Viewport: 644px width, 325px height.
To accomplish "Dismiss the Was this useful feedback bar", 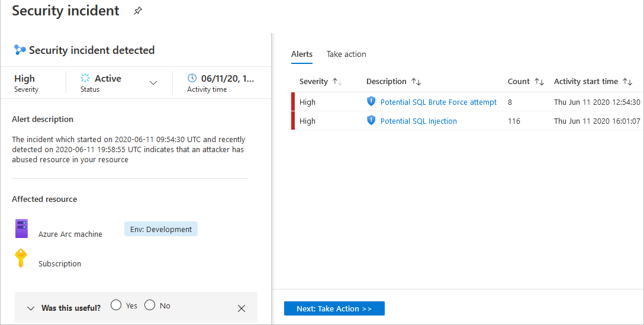I will coord(241,308).
